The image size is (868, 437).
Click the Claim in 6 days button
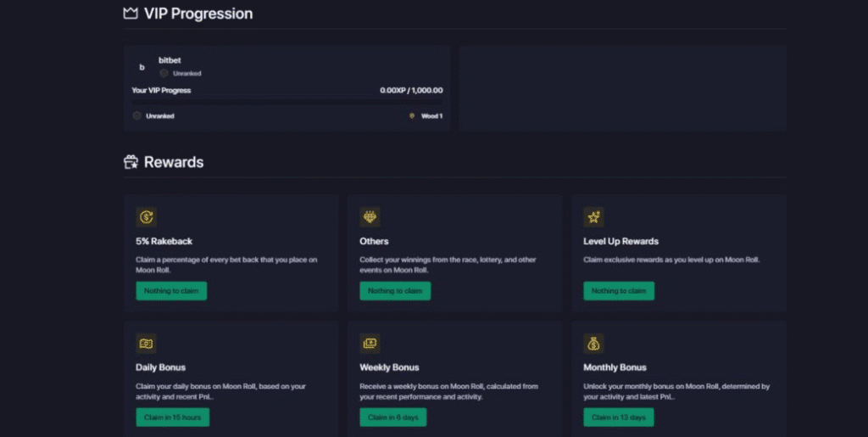click(x=392, y=417)
